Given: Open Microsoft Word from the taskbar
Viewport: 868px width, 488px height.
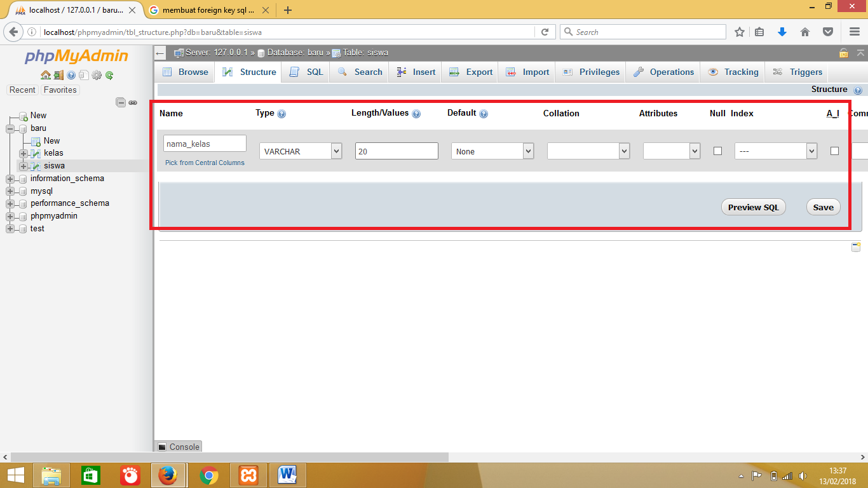Looking at the screenshot, I should pyautogui.click(x=288, y=475).
